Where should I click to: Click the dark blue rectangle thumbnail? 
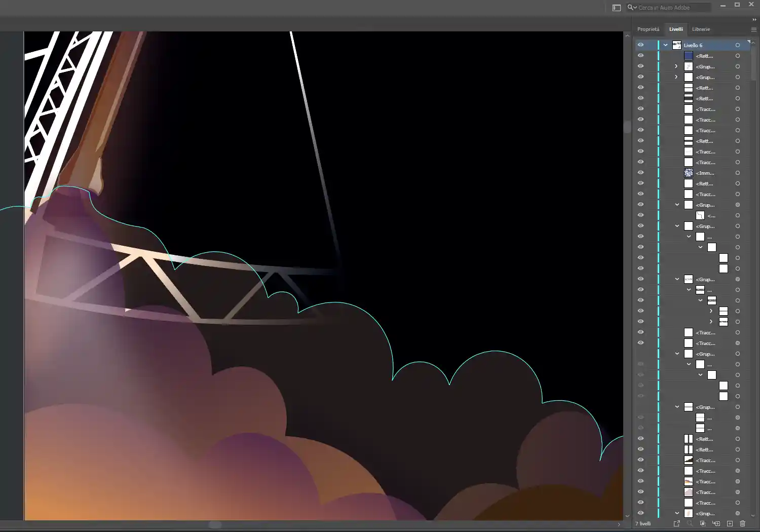[689, 56]
